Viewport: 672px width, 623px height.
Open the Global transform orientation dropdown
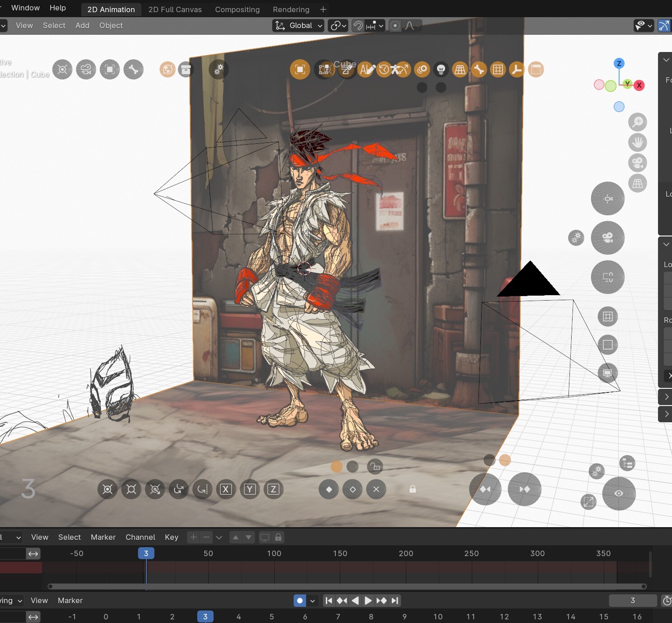point(298,26)
